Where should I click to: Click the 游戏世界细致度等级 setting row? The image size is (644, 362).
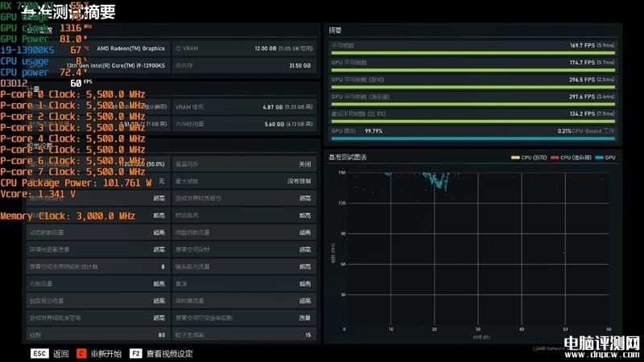(98, 318)
